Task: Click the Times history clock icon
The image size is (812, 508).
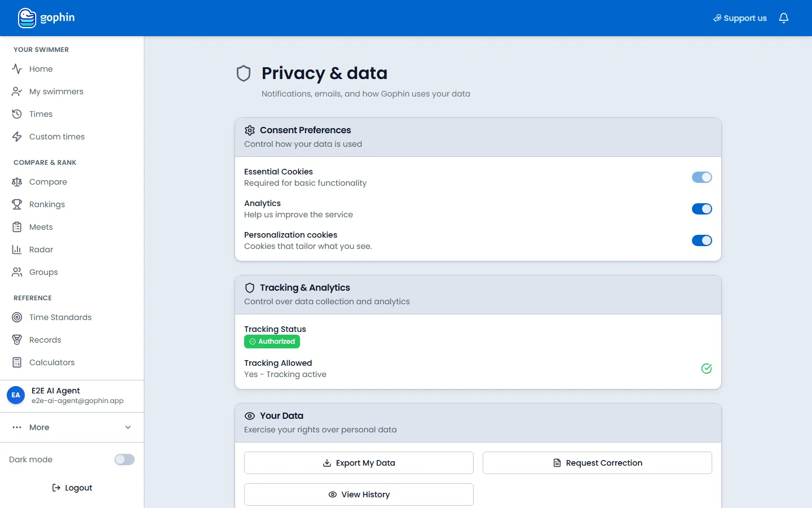Action: [x=17, y=114]
